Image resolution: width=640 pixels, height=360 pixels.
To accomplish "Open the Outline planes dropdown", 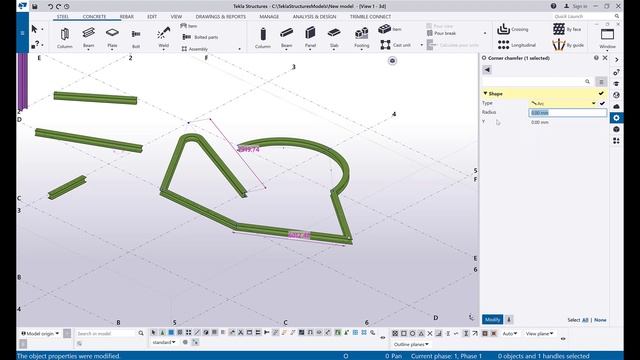I will (411, 344).
